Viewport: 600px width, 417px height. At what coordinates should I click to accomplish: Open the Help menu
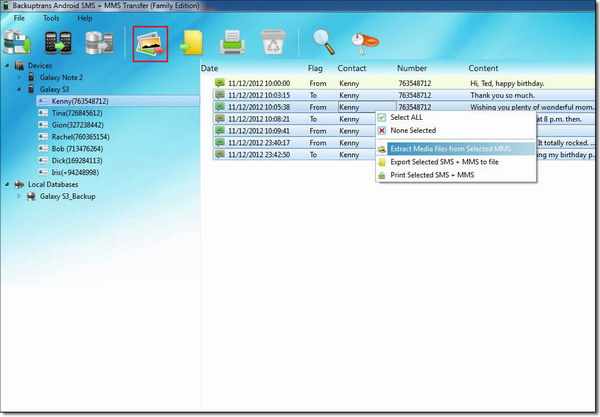85,18
